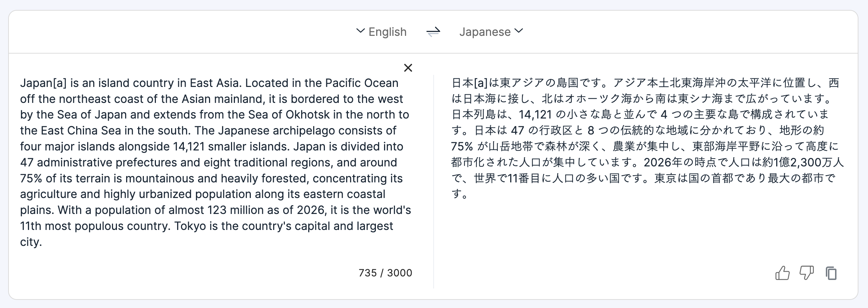Expand the chevron beside Japanese
The image size is (868, 308).
(519, 31)
